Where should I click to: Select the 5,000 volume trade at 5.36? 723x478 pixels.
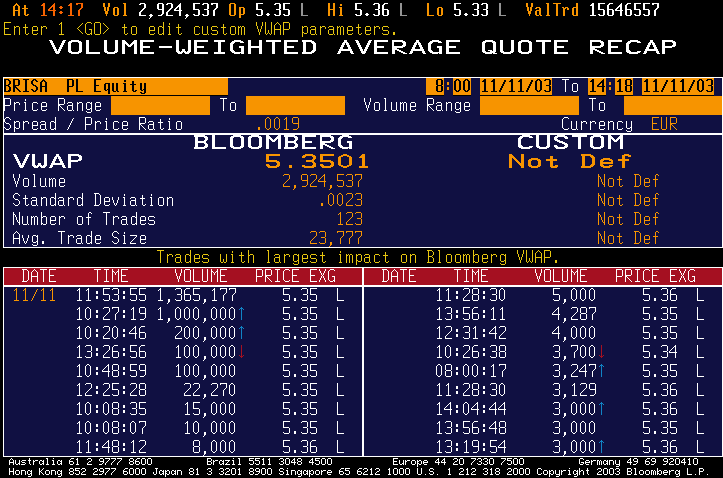pos(543,295)
